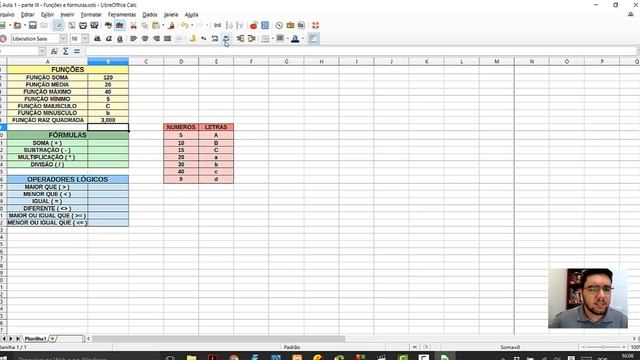Expand the Undo history arrow
This screenshot has height=360, width=640.
click(x=192, y=25)
